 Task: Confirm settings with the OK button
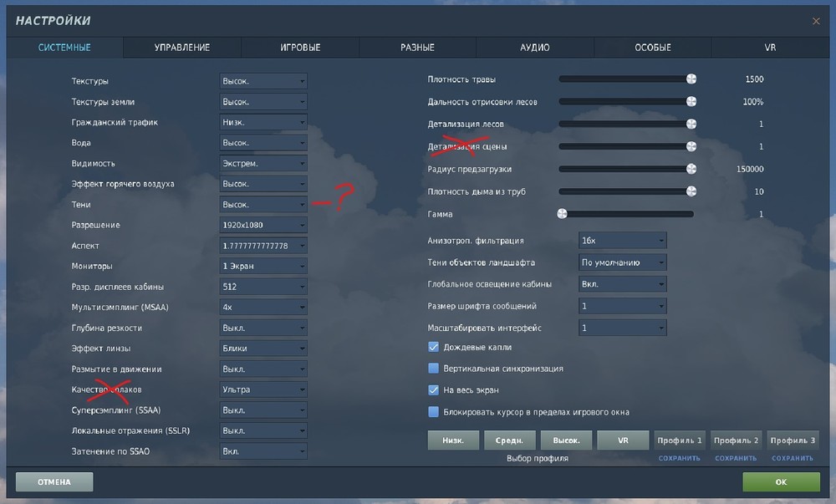[x=781, y=481]
